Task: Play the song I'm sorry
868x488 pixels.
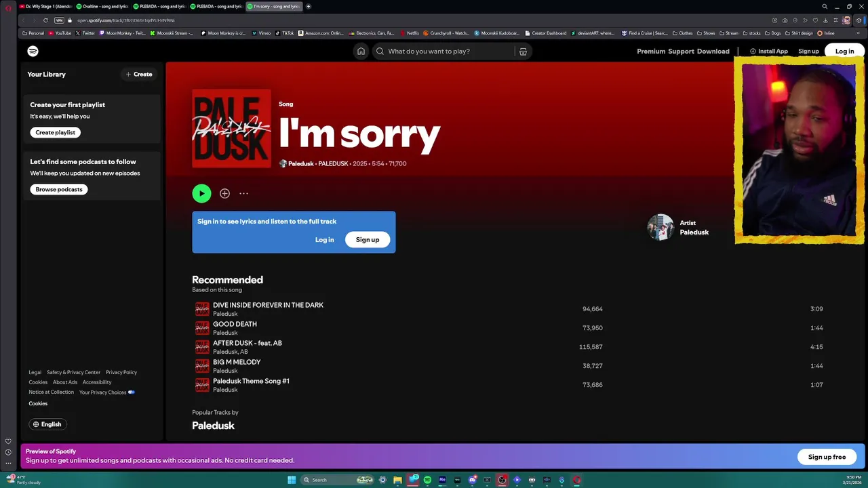Action: click(x=201, y=193)
